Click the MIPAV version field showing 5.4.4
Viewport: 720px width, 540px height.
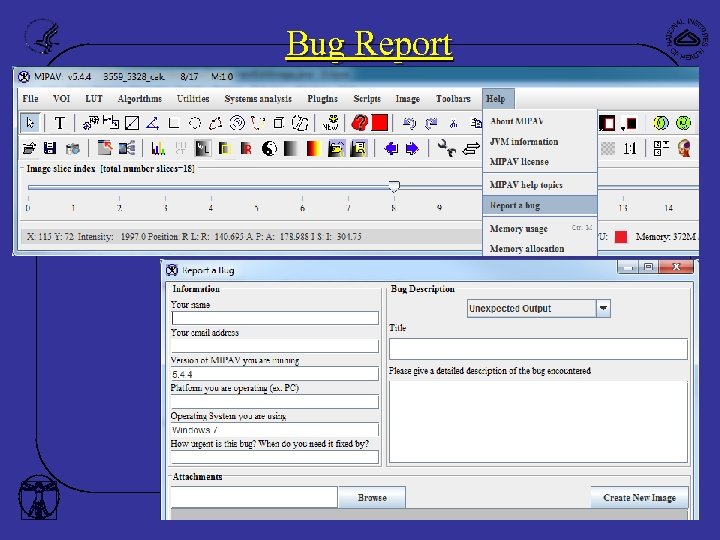pos(275,374)
